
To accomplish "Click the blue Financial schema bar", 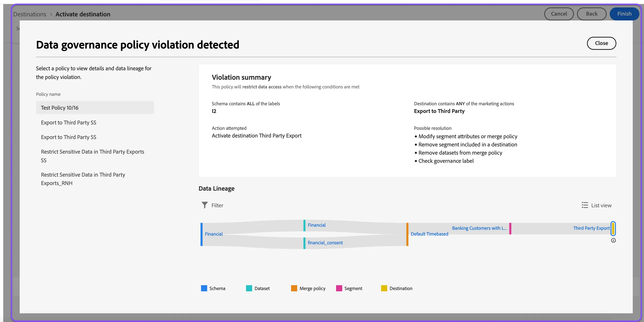I will (x=202, y=234).
